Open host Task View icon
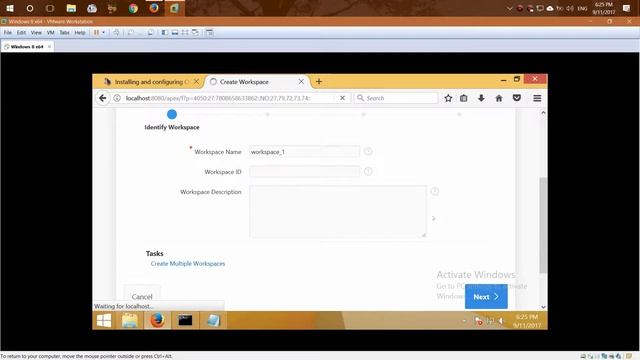The width and height of the screenshot is (640, 360). (x=50, y=8)
